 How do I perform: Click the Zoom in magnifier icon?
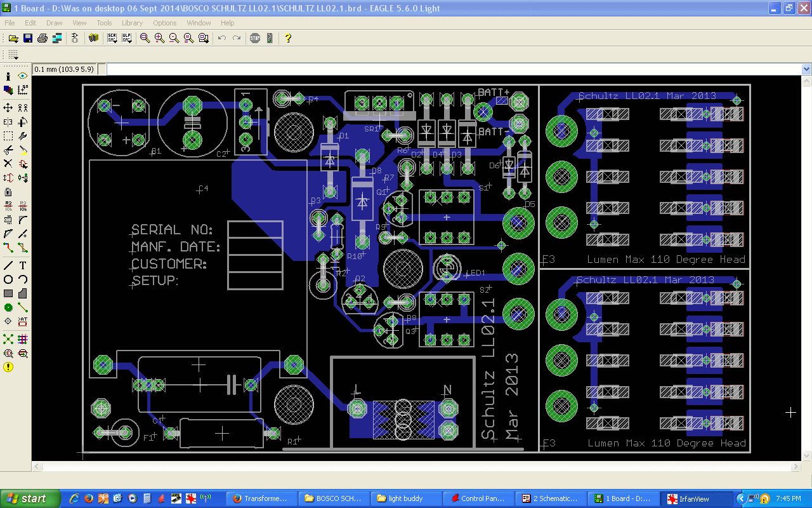tap(160, 38)
